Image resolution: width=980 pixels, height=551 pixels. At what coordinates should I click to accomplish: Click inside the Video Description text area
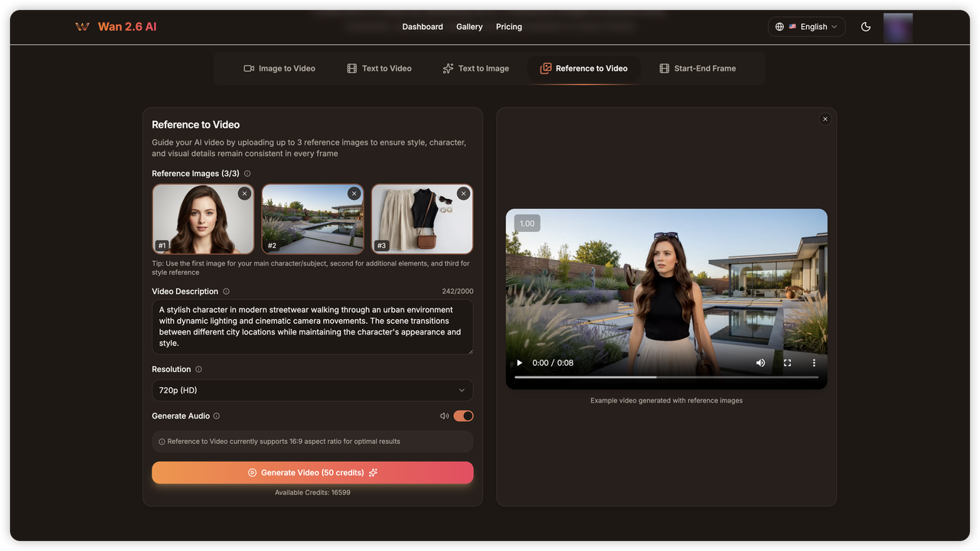click(x=312, y=327)
